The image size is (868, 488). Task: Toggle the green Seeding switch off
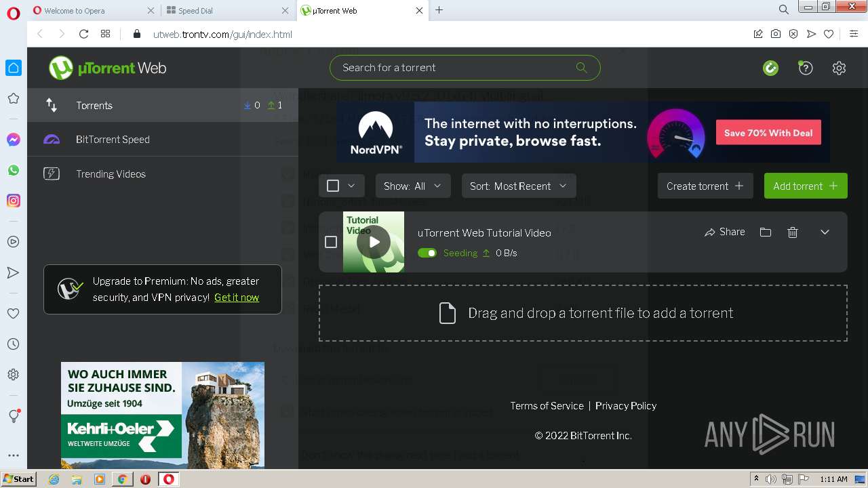pos(427,253)
